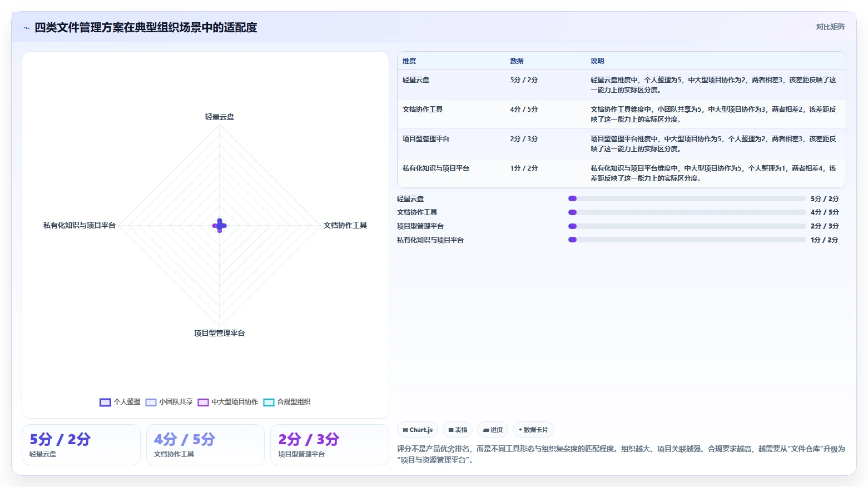Viewport: 868px width, 487px height.
Task: Click the 维度 table column header
Action: tap(409, 61)
